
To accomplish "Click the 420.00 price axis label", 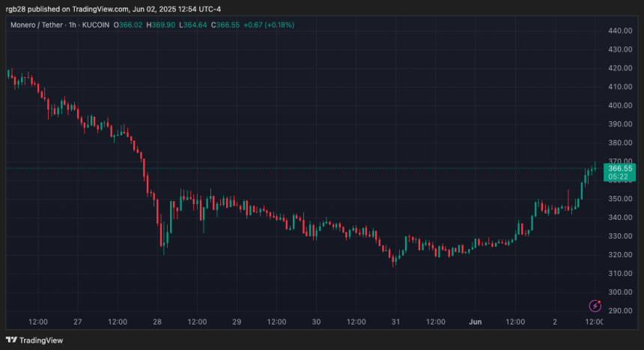I will coord(620,68).
